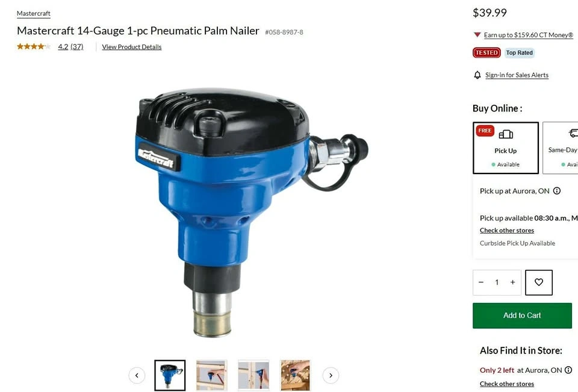This screenshot has width=578, height=392.
Task: Select the Same-Day delivery option
Action: (x=561, y=148)
